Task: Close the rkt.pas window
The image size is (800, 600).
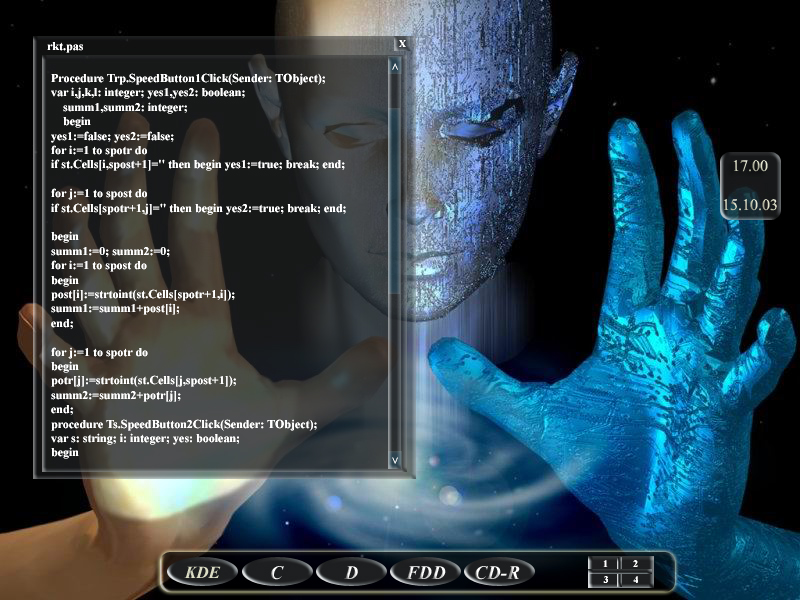Action: point(402,44)
